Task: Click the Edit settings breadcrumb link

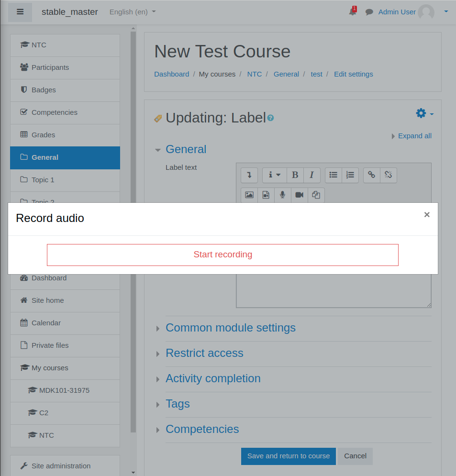Action: tap(354, 74)
